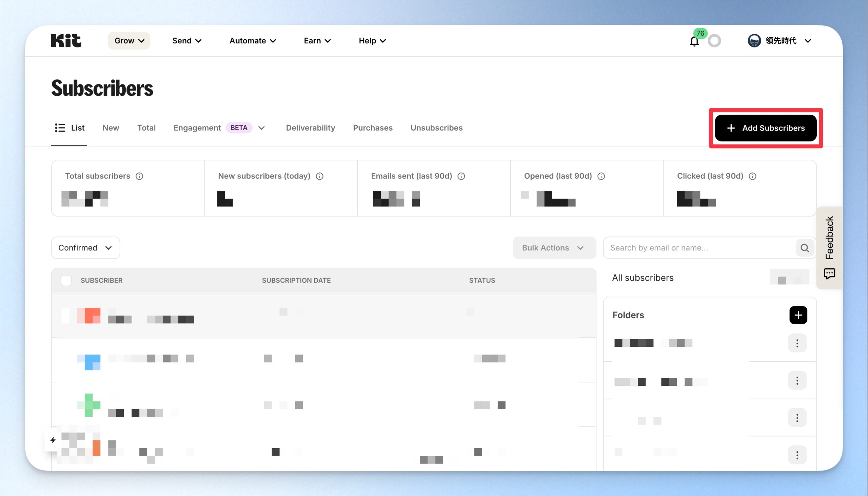Open the Bulk Actions dropdown
This screenshot has width=868, height=496.
(x=554, y=248)
